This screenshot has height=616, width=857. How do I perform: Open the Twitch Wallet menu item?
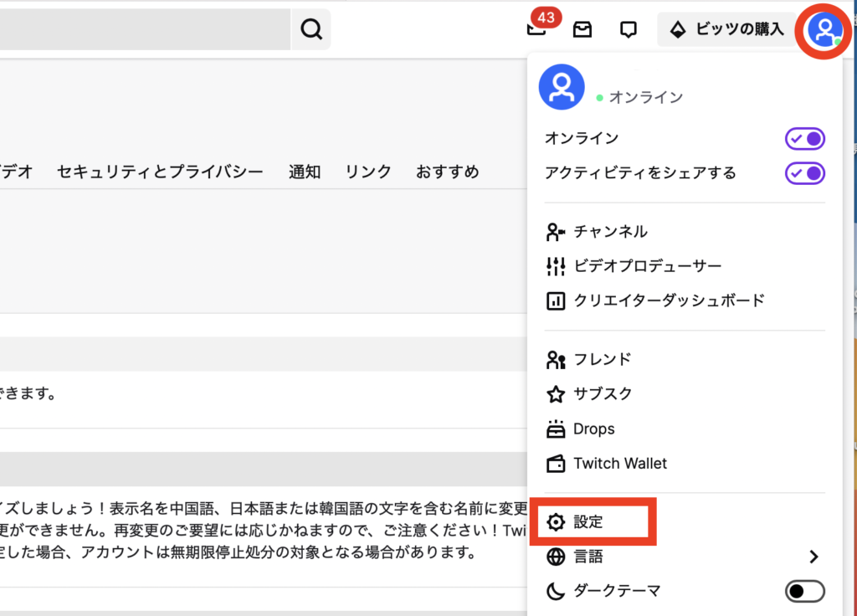(x=685, y=464)
